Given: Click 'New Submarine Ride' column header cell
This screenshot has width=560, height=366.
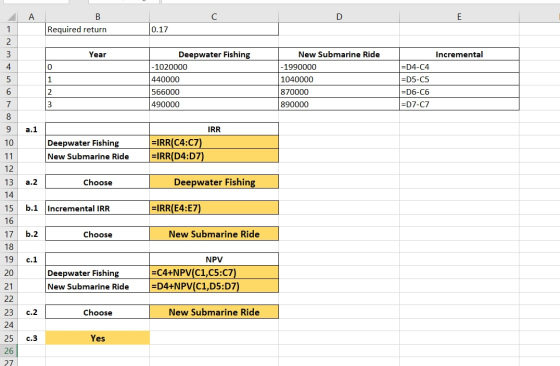Looking at the screenshot, I should coord(339,54).
